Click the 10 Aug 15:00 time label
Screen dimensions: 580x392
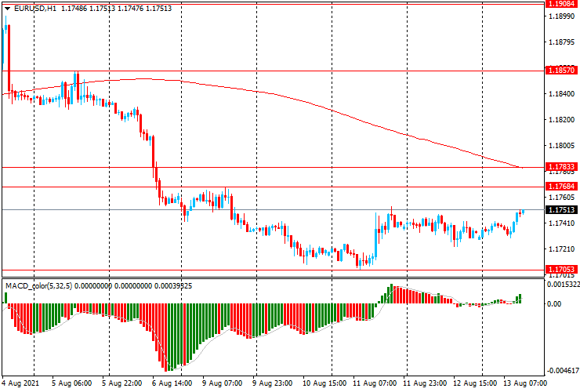[x=324, y=383]
